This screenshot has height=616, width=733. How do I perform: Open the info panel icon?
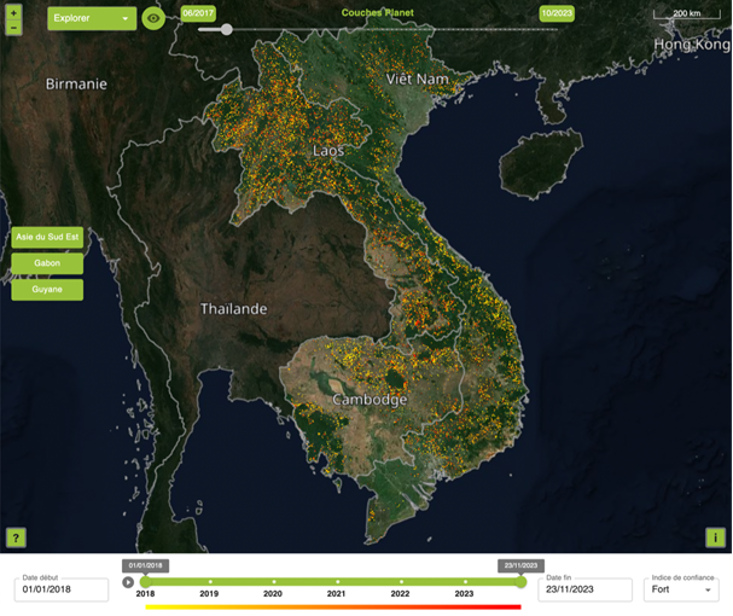pyautogui.click(x=714, y=537)
